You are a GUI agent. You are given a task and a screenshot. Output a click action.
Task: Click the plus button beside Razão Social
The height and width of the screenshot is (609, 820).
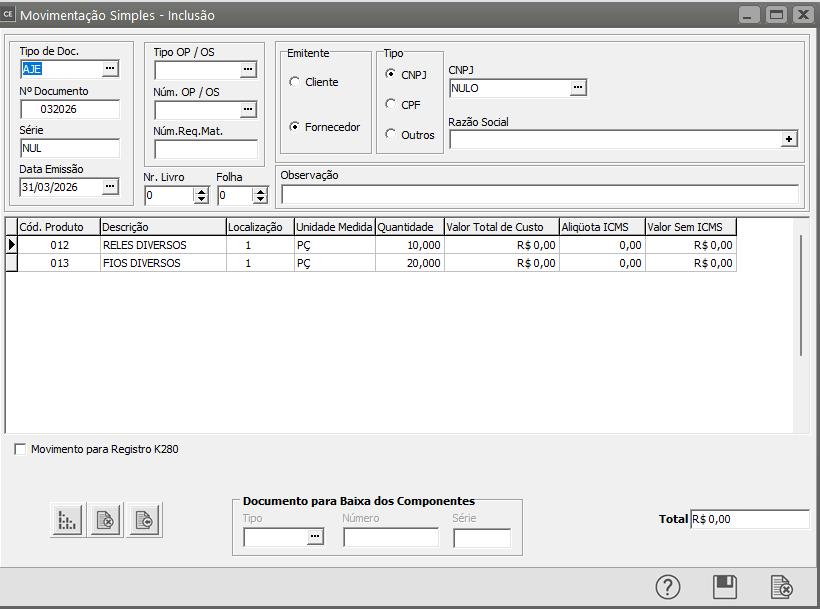(789, 140)
